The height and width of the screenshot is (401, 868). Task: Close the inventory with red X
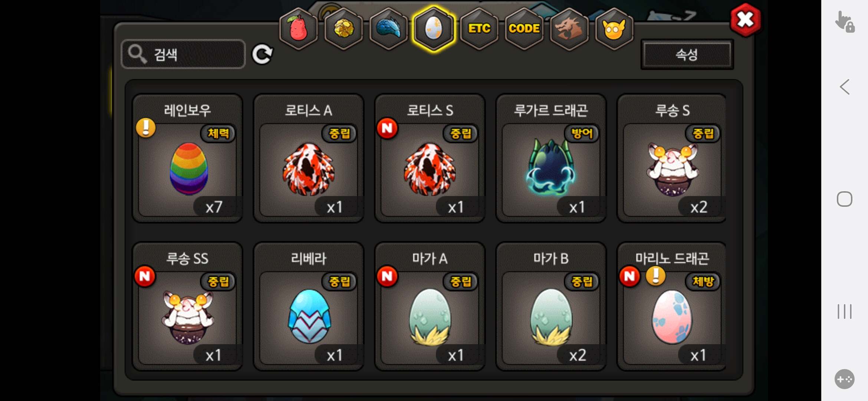(x=745, y=20)
